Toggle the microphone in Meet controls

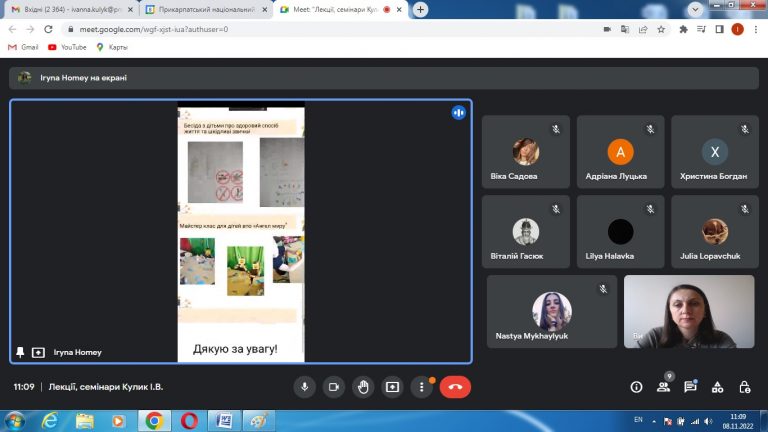point(304,387)
